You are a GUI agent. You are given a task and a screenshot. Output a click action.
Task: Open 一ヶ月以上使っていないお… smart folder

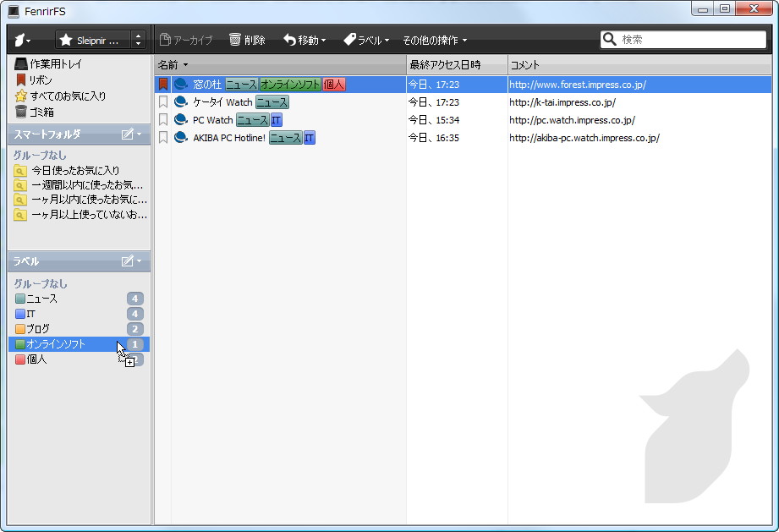click(80, 215)
